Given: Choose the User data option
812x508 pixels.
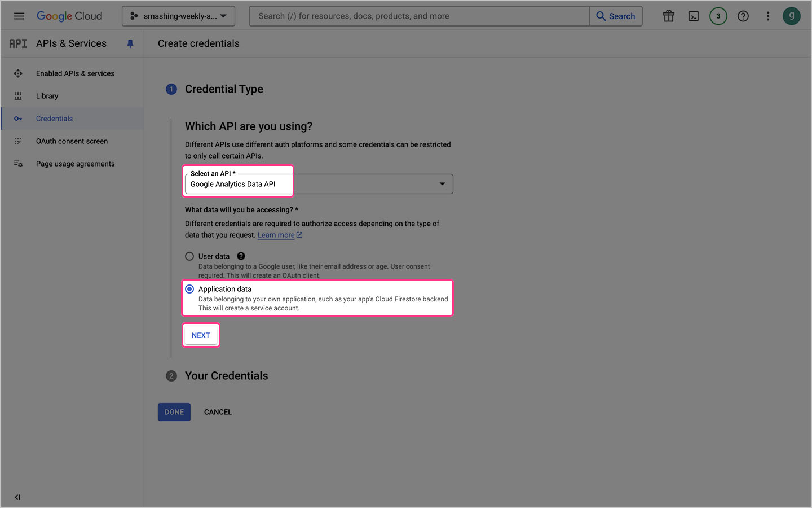Looking at the screenshot, I should (x=189, y=256).
